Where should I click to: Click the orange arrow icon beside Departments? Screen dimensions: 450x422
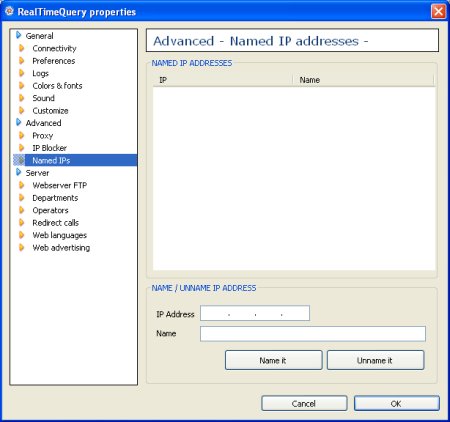(x=22, y=198)
